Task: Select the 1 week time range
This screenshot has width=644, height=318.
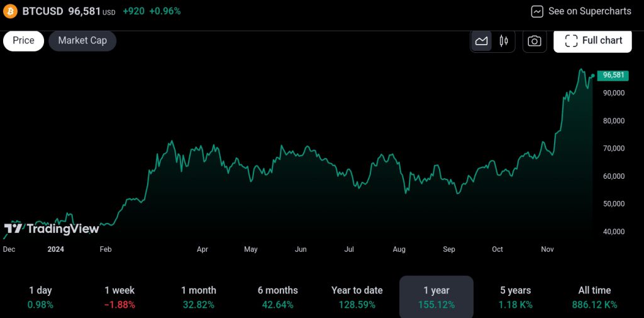Action: [119, 297]
